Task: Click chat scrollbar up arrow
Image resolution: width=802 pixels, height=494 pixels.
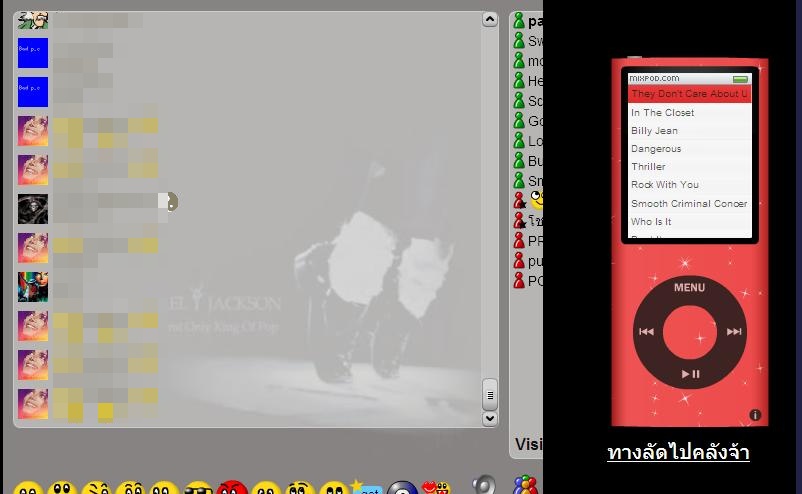Action: (489, 19)
